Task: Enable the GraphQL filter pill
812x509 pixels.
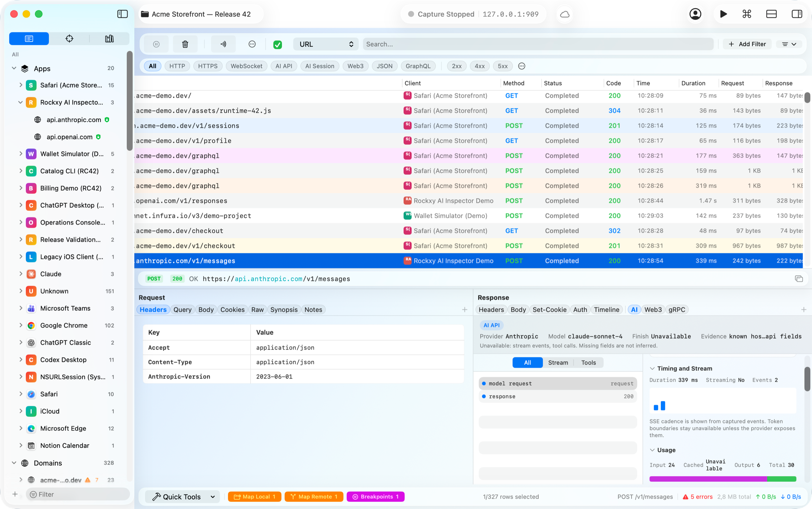Action: tap(418, 66)
